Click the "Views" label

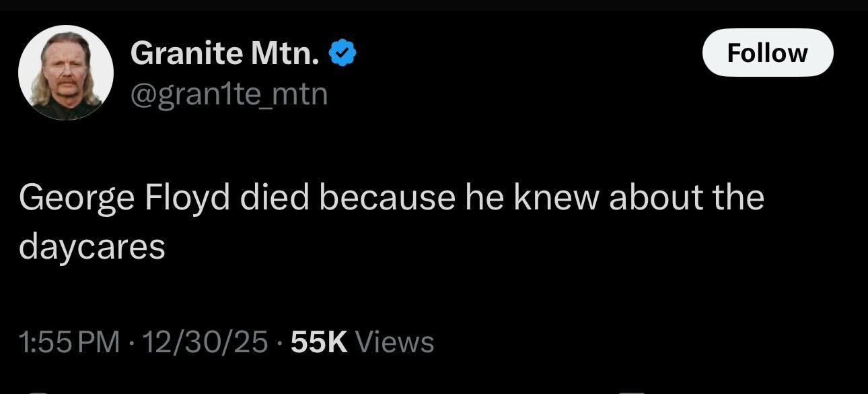(x=394, y=342)
